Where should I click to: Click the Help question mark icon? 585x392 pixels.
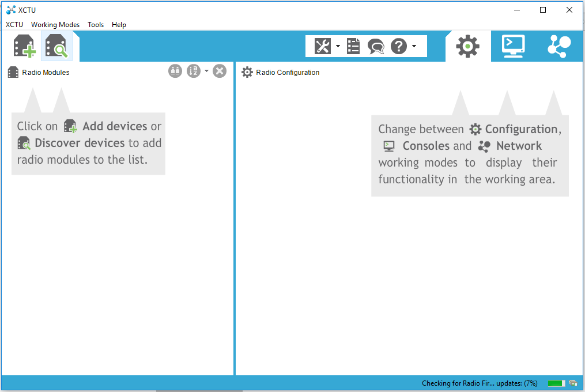point(398,46)
